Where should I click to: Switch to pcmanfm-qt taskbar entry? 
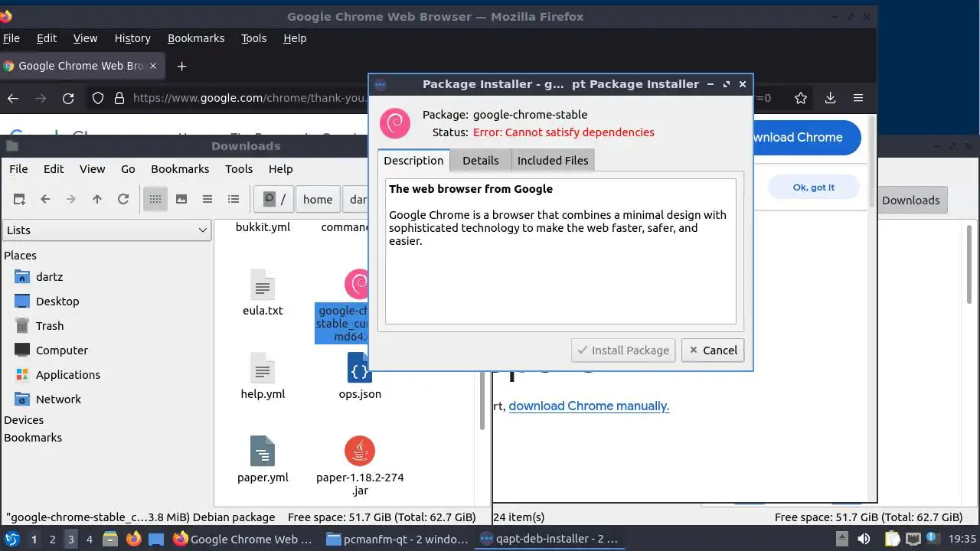point(397,539)
